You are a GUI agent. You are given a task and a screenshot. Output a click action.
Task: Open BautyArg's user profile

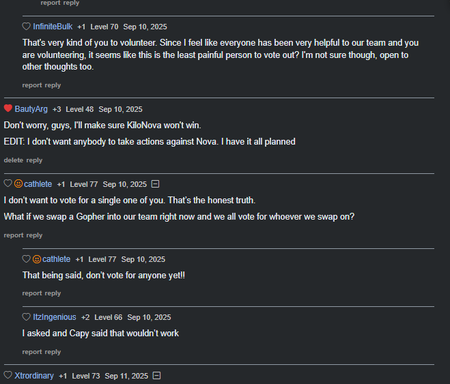coord(31,109)
